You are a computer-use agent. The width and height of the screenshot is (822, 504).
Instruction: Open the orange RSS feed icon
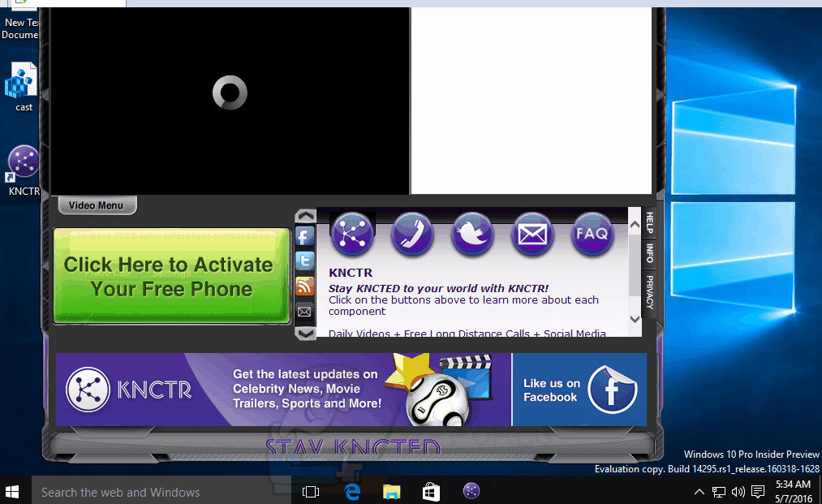(x=304, y=286)
